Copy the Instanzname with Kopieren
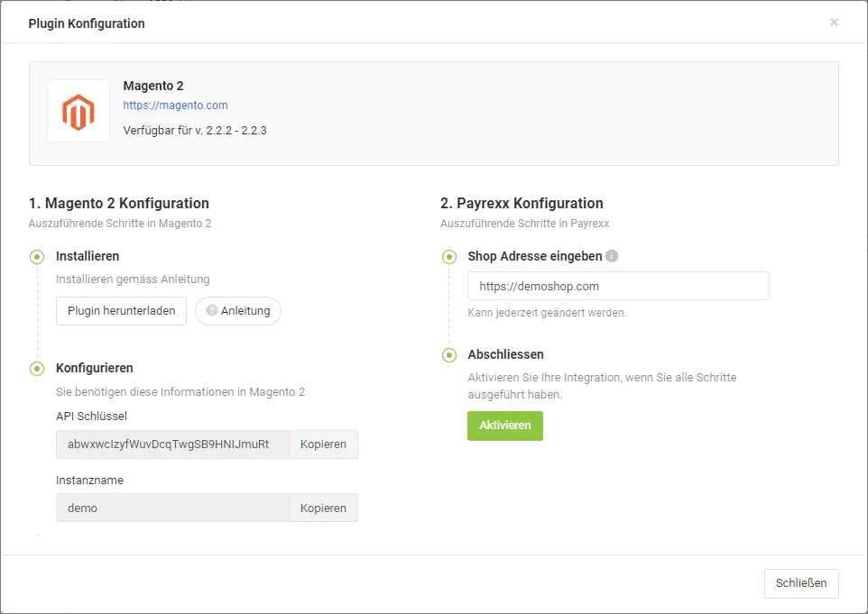Image resolution: width=868 pixels, height=614 pixels. click(x=323, y=508)
